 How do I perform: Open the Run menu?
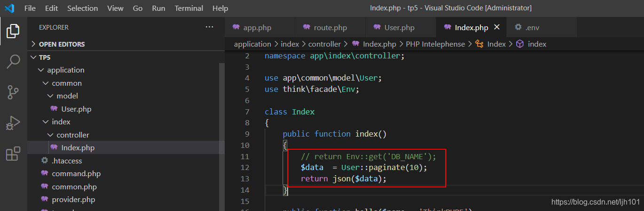click(x=159, y=8)
